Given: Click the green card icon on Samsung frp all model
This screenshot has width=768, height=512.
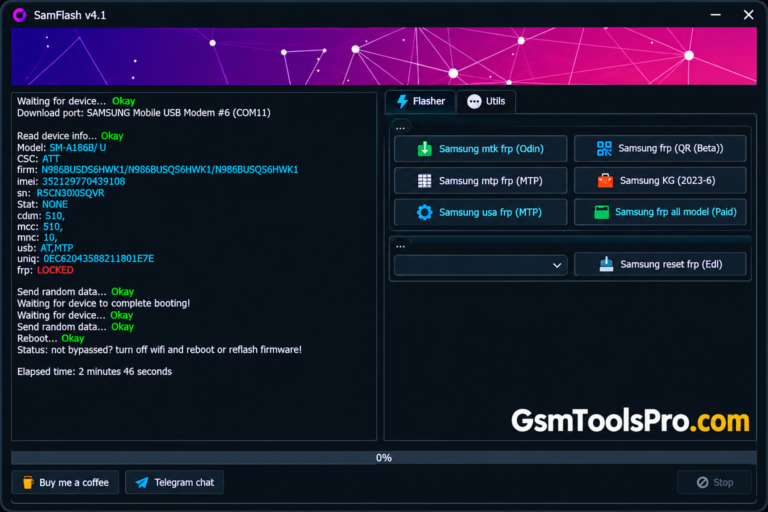Looking at the screenshot, I should (601, 212).
